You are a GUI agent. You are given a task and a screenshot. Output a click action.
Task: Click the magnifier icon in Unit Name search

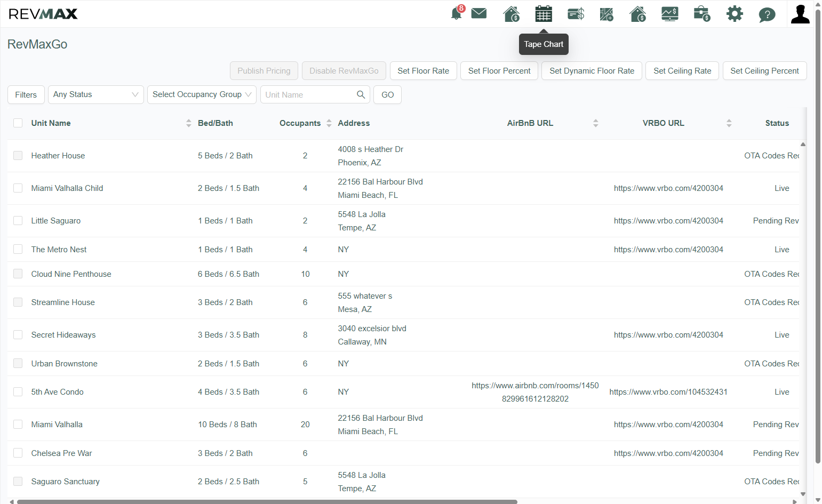tap(361, 94)
